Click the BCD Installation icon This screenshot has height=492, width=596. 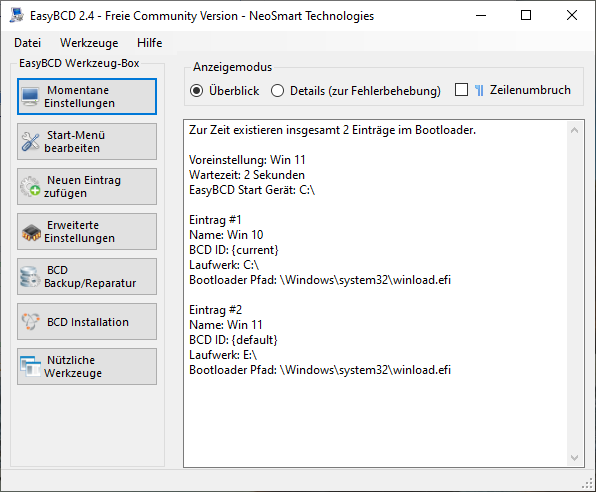click(30, 322)
